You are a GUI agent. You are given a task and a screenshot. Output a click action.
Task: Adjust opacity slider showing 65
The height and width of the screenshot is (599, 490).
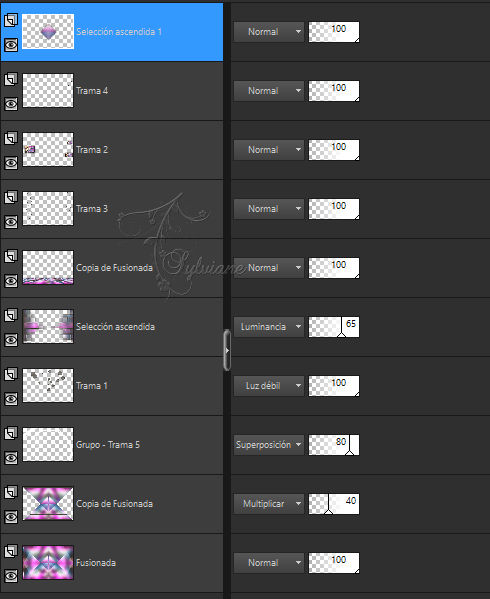click(x=334, y=327)
